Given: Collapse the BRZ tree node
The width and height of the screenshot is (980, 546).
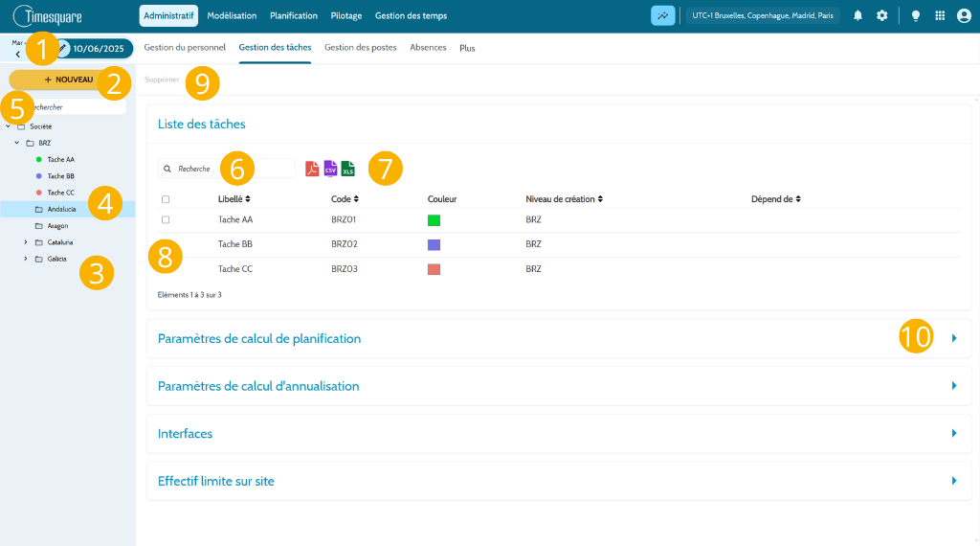Looking at the screenshot, I should (x=17, y=143).
